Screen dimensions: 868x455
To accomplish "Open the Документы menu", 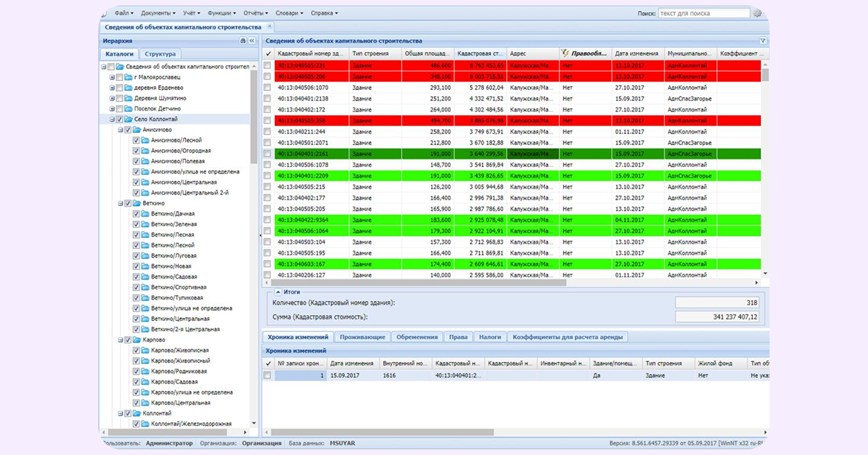I will coord(158,13).
